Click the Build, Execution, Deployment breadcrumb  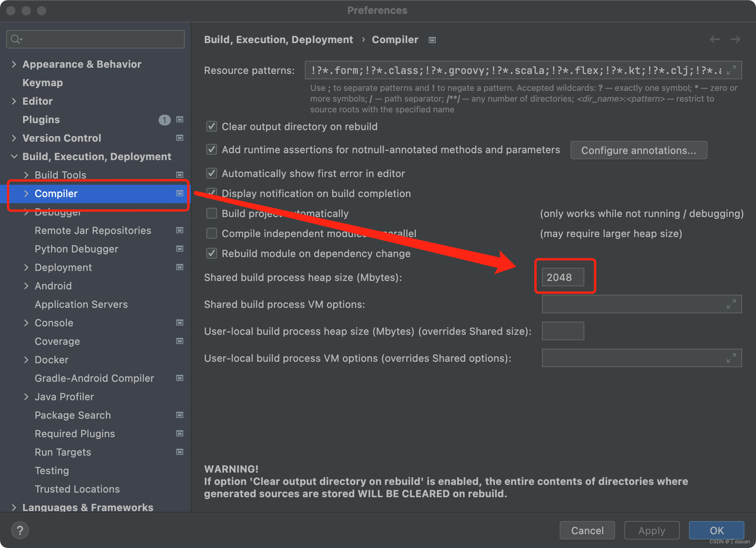coord(278,39)
